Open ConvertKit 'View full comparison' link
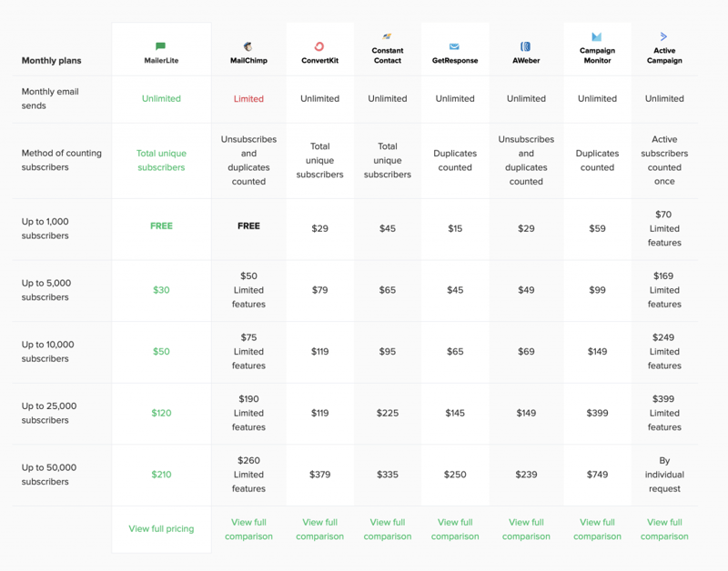 320,529
